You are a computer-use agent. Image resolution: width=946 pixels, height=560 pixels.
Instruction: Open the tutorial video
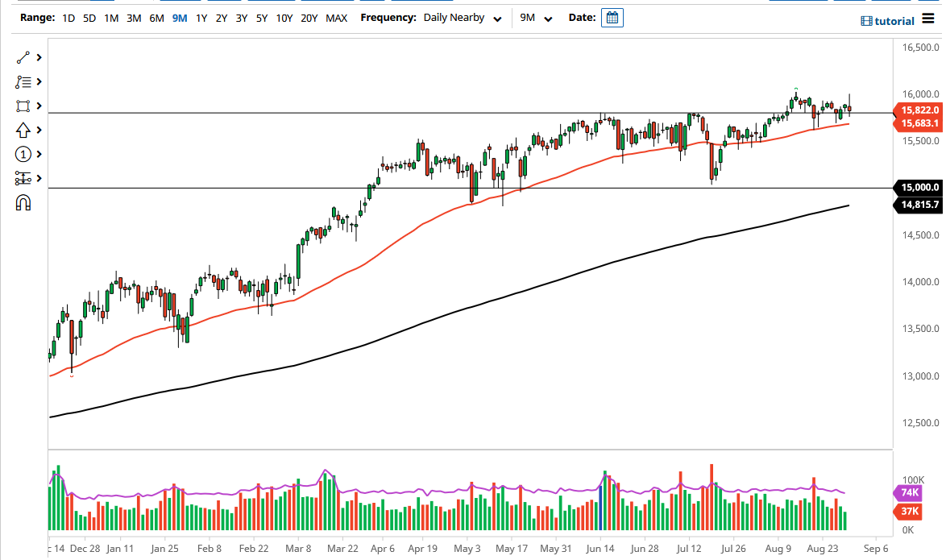click(887, 21)
